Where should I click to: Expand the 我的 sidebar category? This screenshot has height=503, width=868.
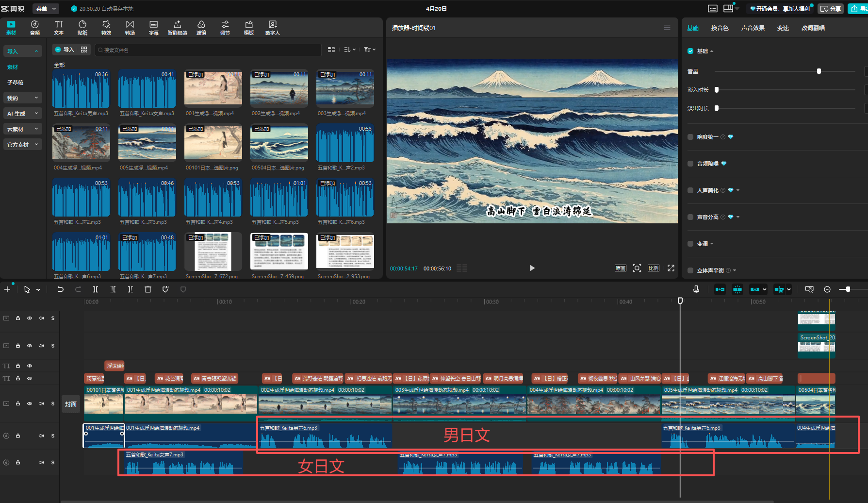click(x=22, y=98)
